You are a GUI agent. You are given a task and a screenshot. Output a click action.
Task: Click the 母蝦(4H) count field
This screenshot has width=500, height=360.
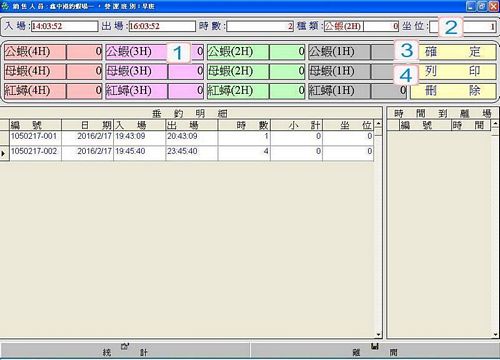[84, 72]
